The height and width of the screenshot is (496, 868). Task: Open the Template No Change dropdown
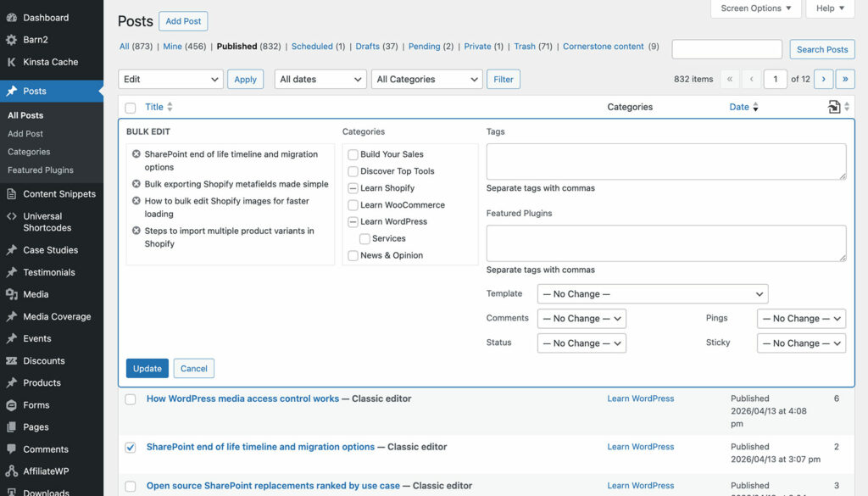pos(653,294)
